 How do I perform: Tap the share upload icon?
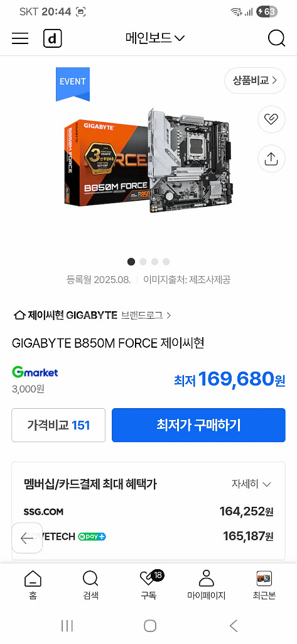pyautogui.click(x=271, y=158)
